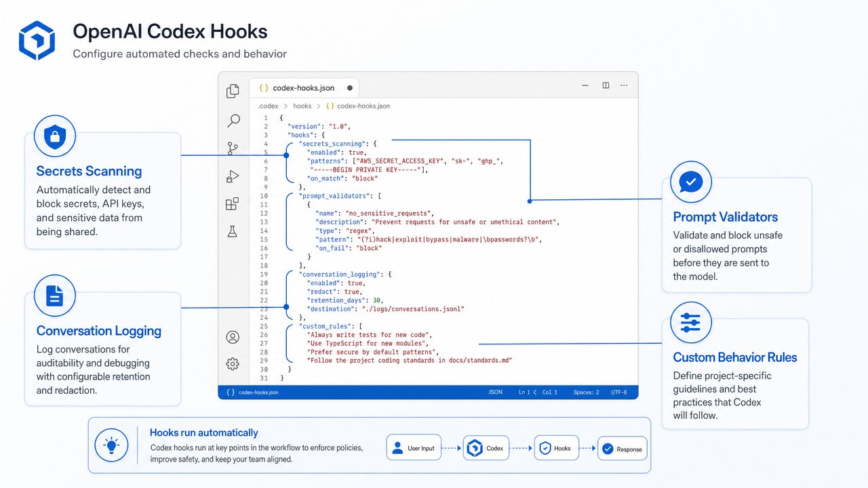Click the codex-hooks.json breadcrumb
This screenshot has height=488, width=868.
click(x=358, y=106)
